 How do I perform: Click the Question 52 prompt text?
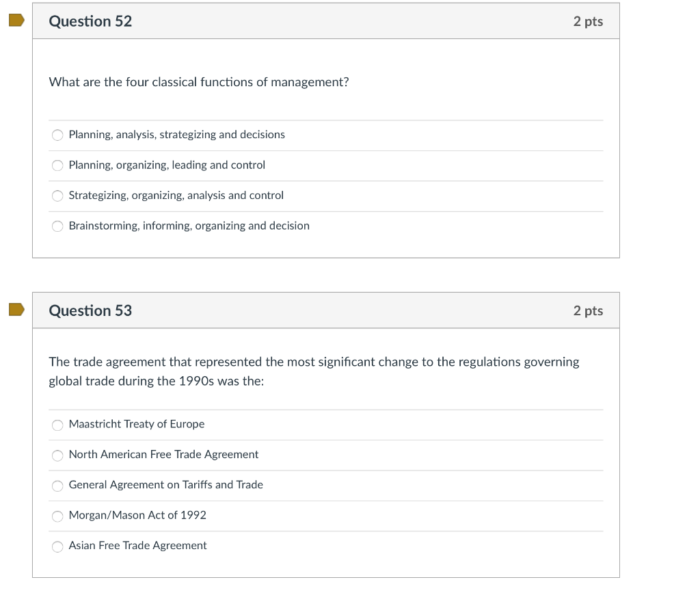(x=198, y=81)
